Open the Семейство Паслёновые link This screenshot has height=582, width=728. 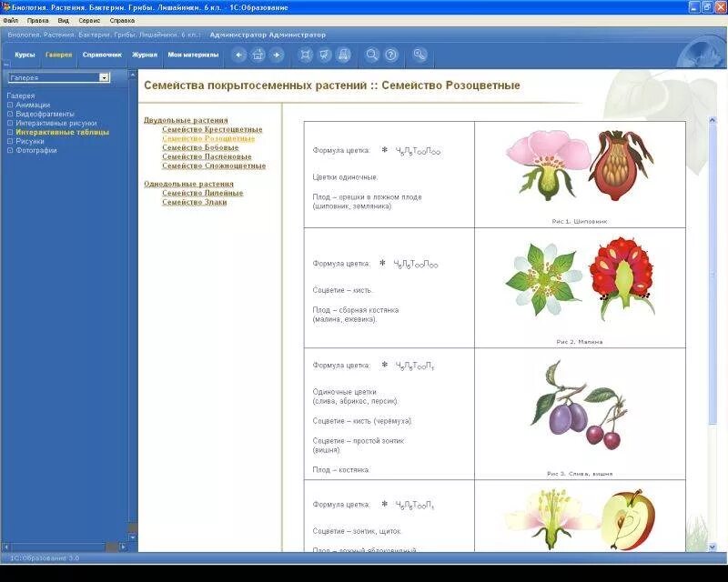(x=207, y=156)
